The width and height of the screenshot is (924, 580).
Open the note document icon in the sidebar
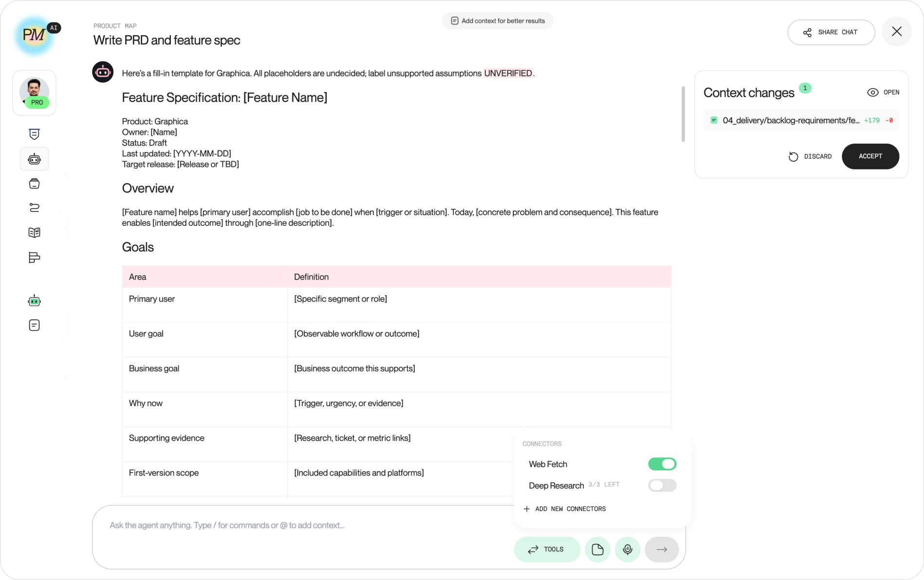click(x=34, y=325)
